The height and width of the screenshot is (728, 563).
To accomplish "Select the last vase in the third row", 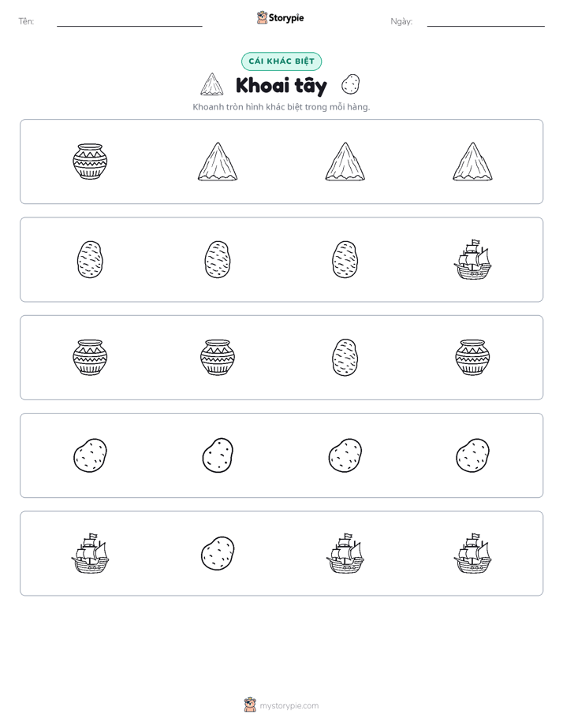I will pyautogui.click(x=472, y=357).
